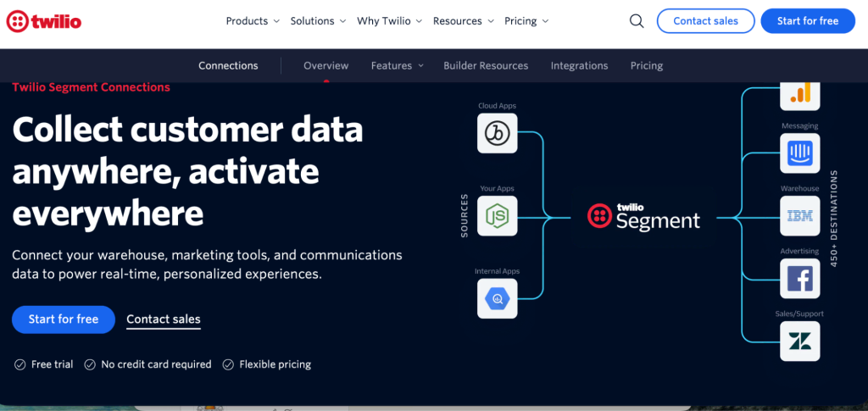
Task: Click the hero Start for free button
Action: (x=63, y=319)
